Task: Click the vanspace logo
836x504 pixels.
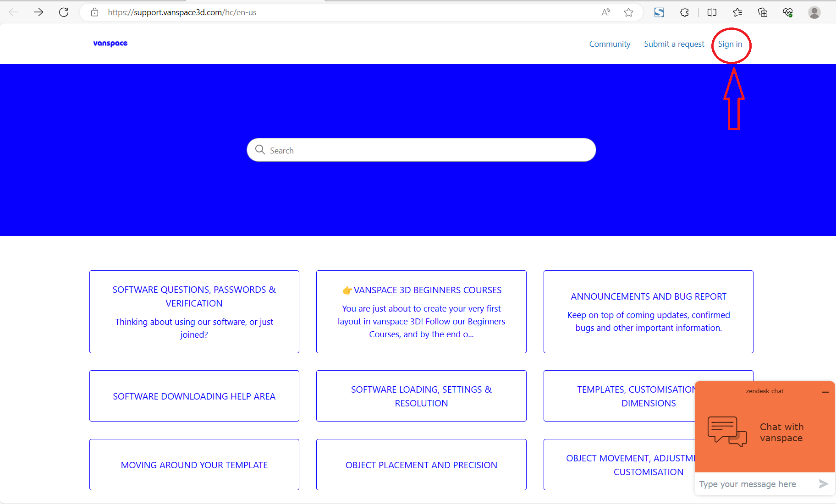Action: click(110, 44)
